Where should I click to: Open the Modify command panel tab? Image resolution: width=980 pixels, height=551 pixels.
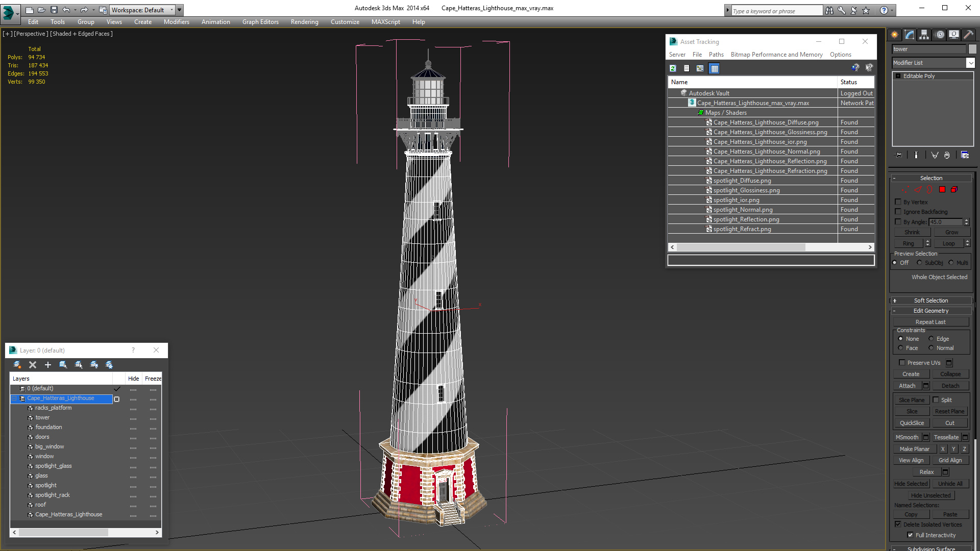click(x=910, y=35)
